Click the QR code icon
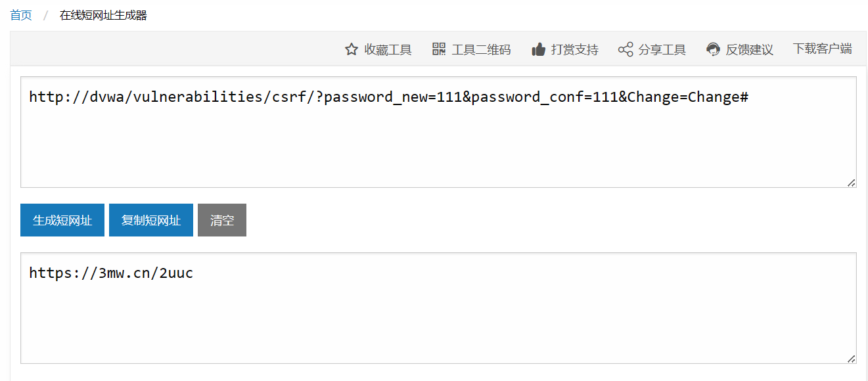Screen dimensions: 868x381 [439, 49]
